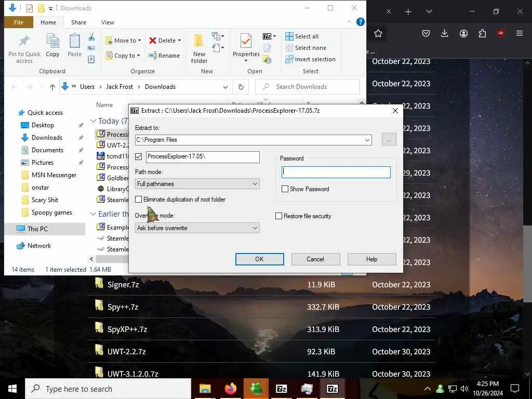
Task: Select Network in navigation pane
Action: click(x=39, y=246)
